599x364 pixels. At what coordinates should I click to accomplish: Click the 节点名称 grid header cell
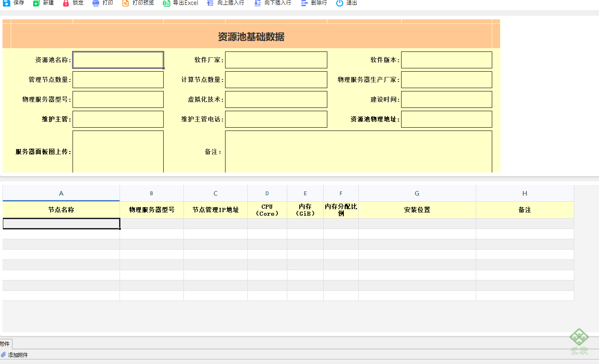(x=61, y=210)
